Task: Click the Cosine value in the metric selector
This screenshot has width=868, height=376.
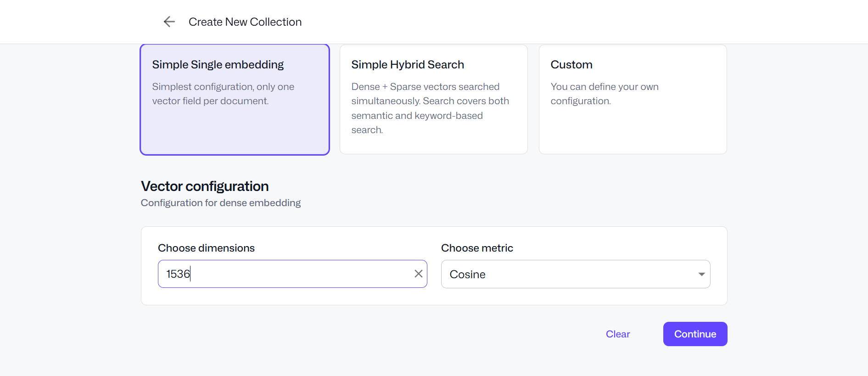Action: coord(467,274)
